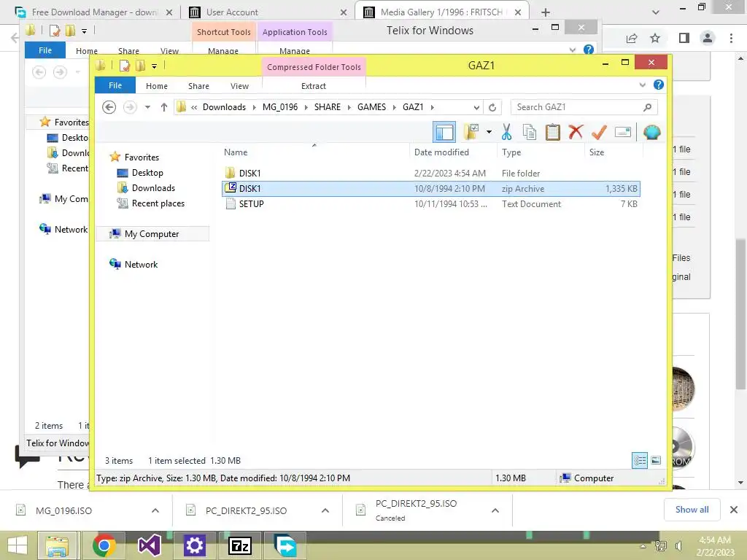Open Chrome icon in the taskbar
Viewport: 747px width, 560px height.
[104, 545]
